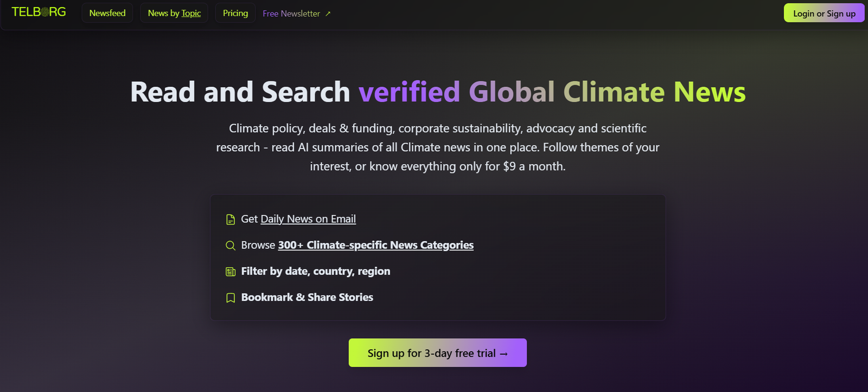Click the purple word 'verified' in the headline
The image size is (868, 392).
point(409,92)
